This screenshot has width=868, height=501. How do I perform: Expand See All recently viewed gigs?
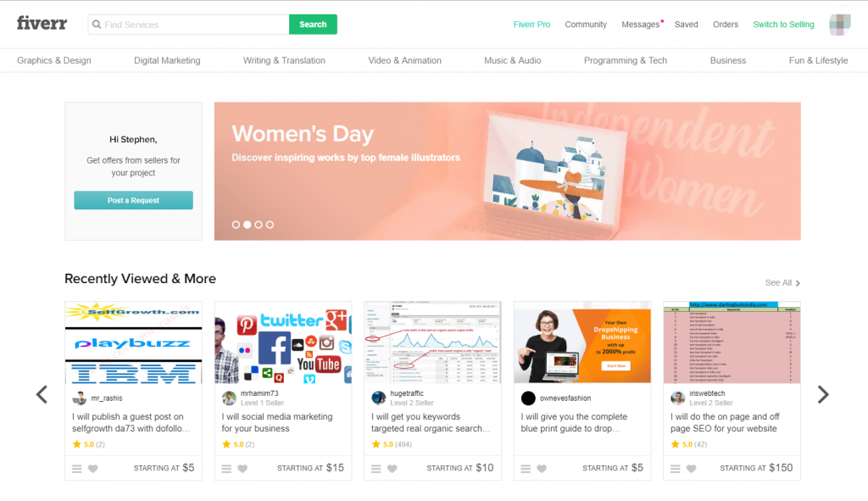tap(782, 283)
